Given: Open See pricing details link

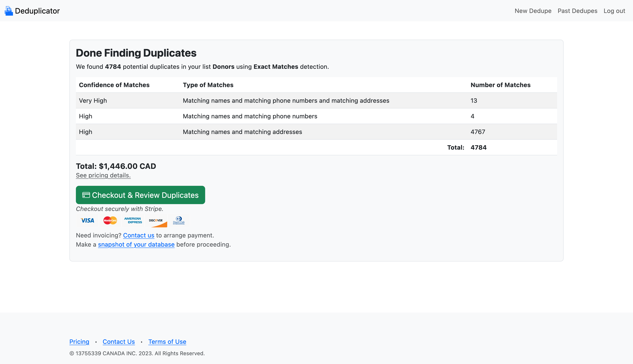Looking at the screenshot, I should click(103, 175).
